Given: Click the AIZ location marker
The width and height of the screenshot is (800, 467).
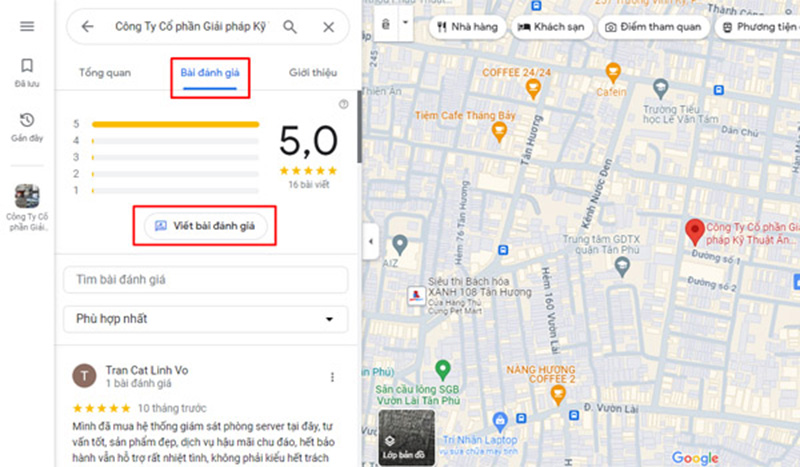Looking at the screenshot, I should (x=400, y=245).
